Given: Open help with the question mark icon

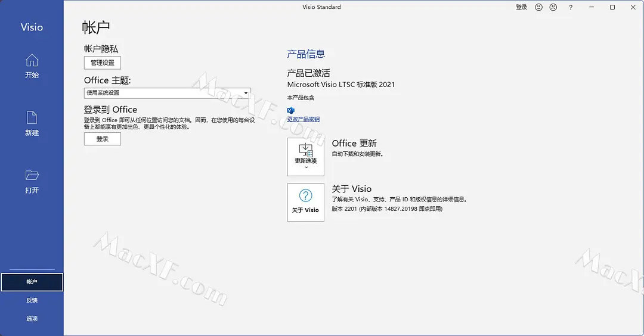Looking at the screenshot, I should pos(571,7).
